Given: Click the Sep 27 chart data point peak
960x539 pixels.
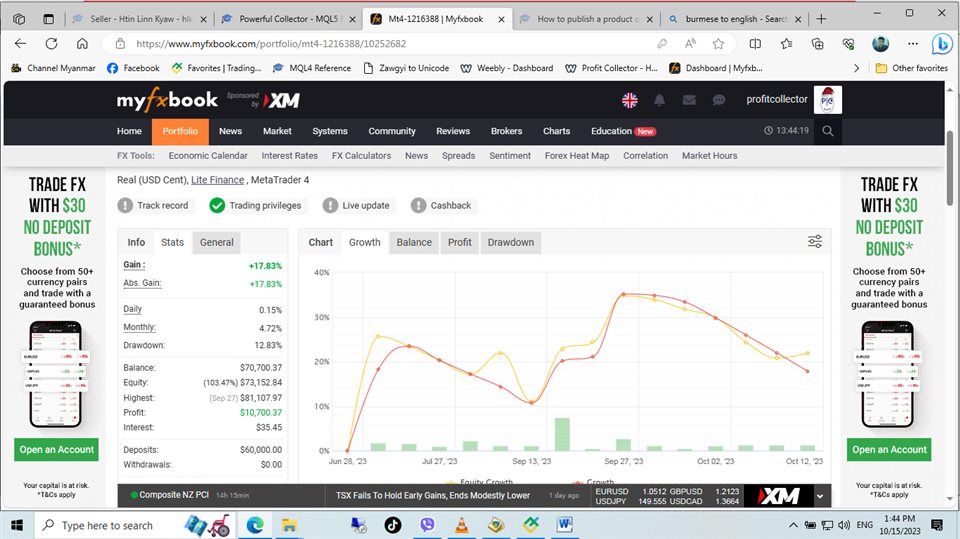Looking at the screenshot, I should (624, 294).
